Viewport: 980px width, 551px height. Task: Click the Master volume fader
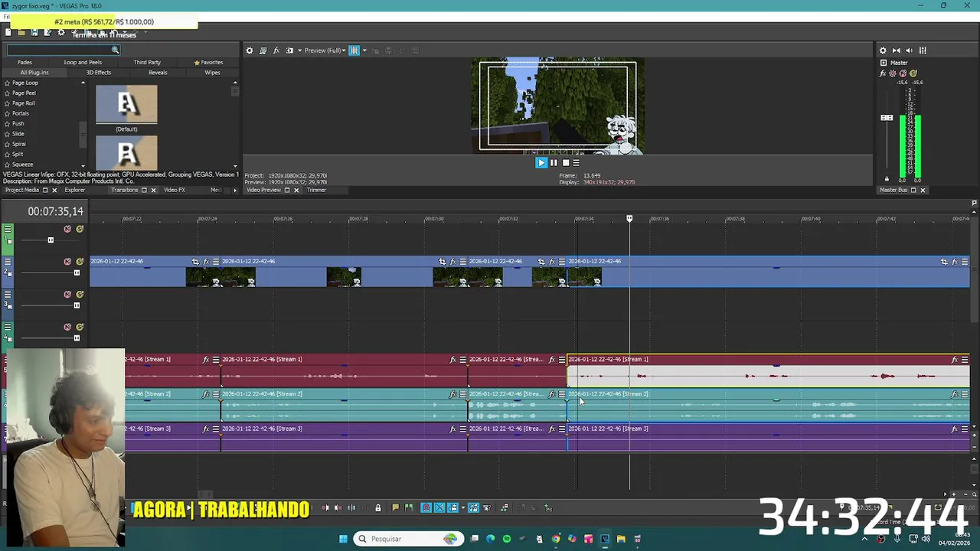pyautogui.click(x=887, y=118)
